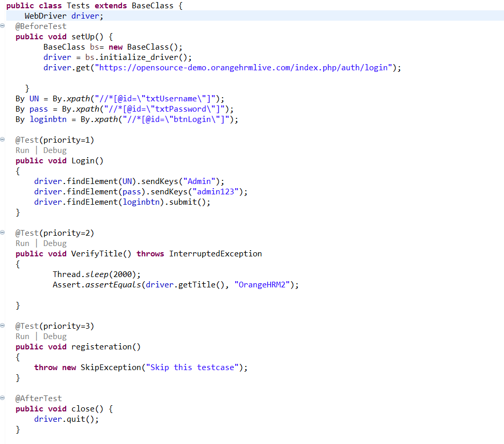Click Run above the Login method
This screenshot has height=444, width=504.
23,150
